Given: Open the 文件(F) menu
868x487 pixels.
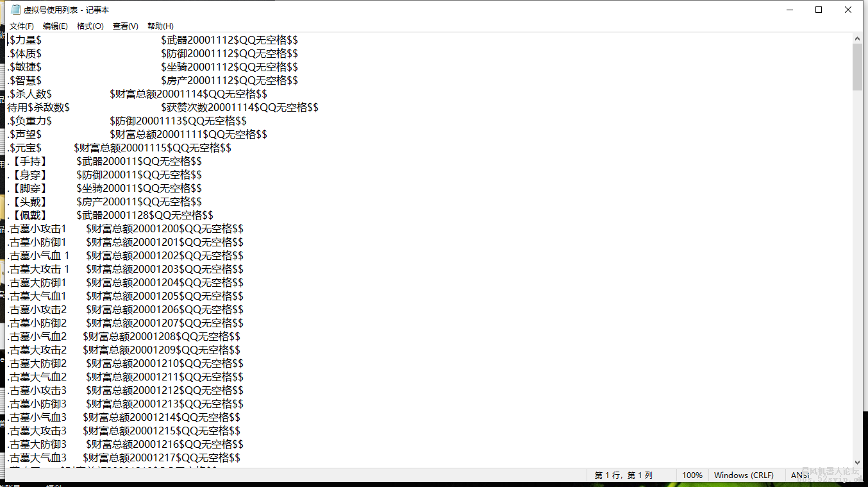Looking at the screenshot, I should (x=22, y=26).
